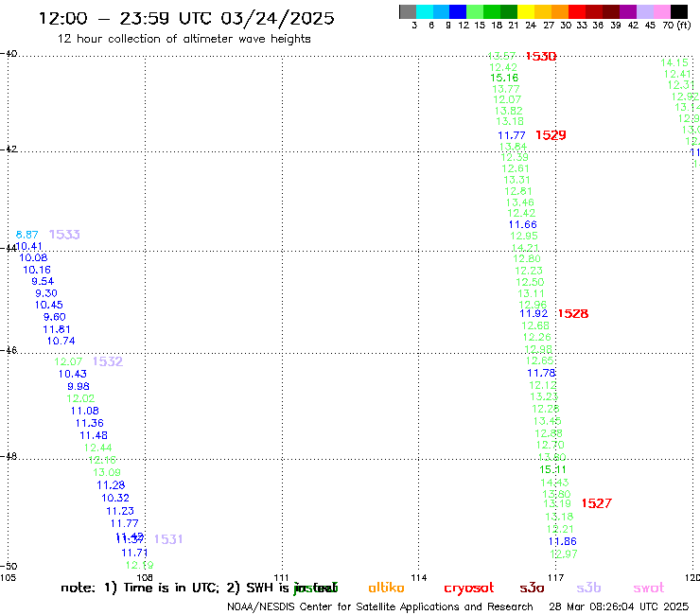The image size is (700, 615).
Task: Click the blue value 11.36
Action: click(x=89, y=423)
